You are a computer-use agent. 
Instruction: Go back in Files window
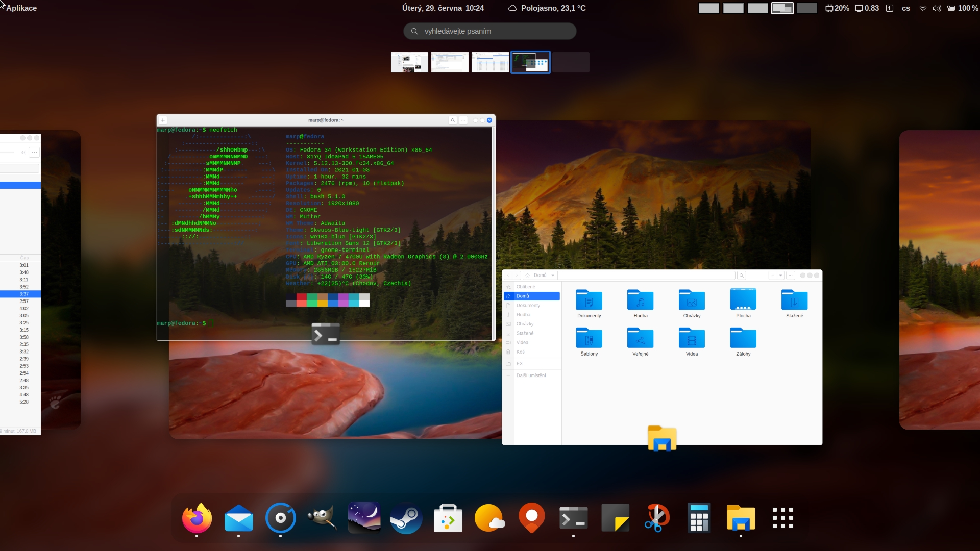tap(508, 275)
